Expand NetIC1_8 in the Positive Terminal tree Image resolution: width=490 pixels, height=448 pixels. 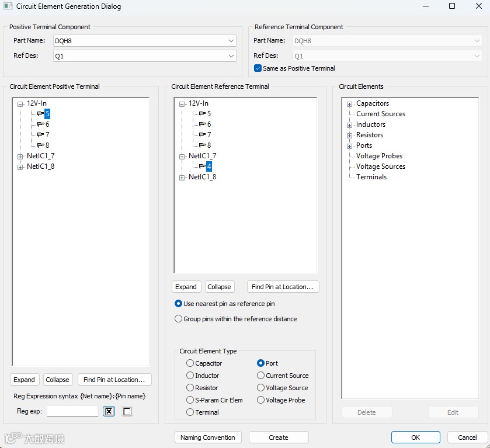tap(20, 167)
